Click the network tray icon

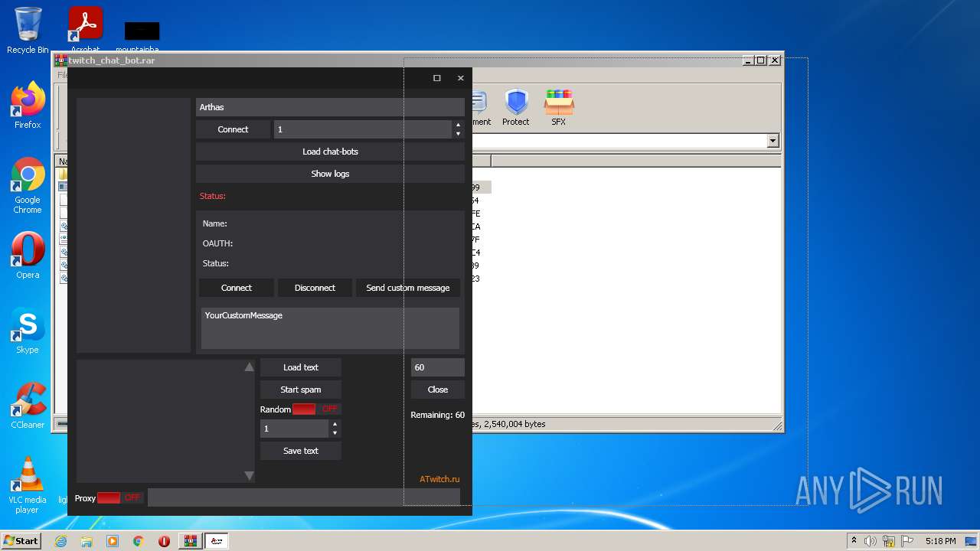(x=889, y=541)
